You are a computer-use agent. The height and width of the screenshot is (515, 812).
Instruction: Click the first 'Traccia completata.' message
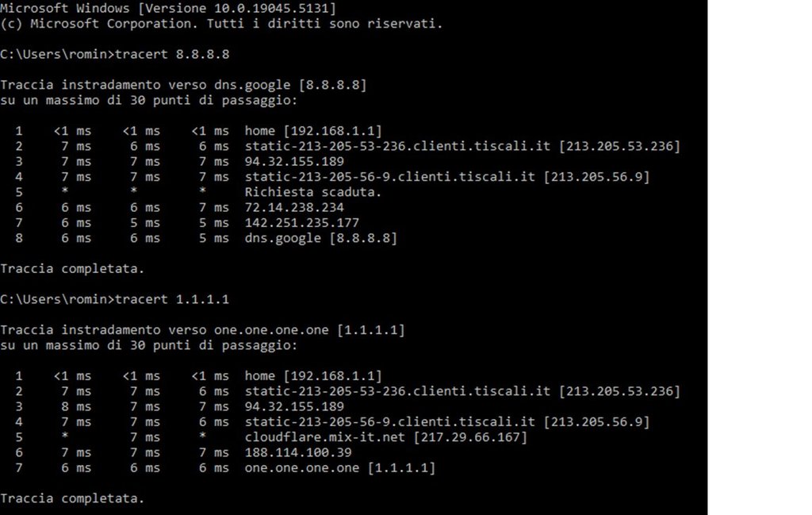pyautogui.click(x=72, y=269)
